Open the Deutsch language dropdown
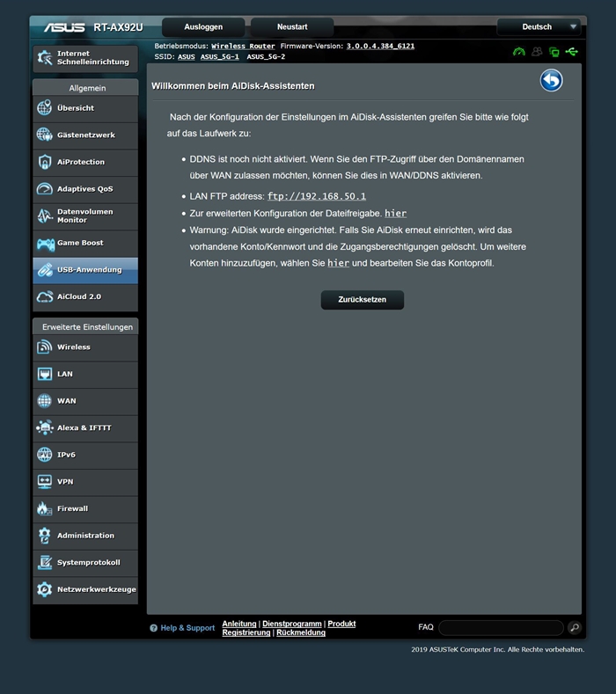The image size is (616, 694). pos(539,27)
